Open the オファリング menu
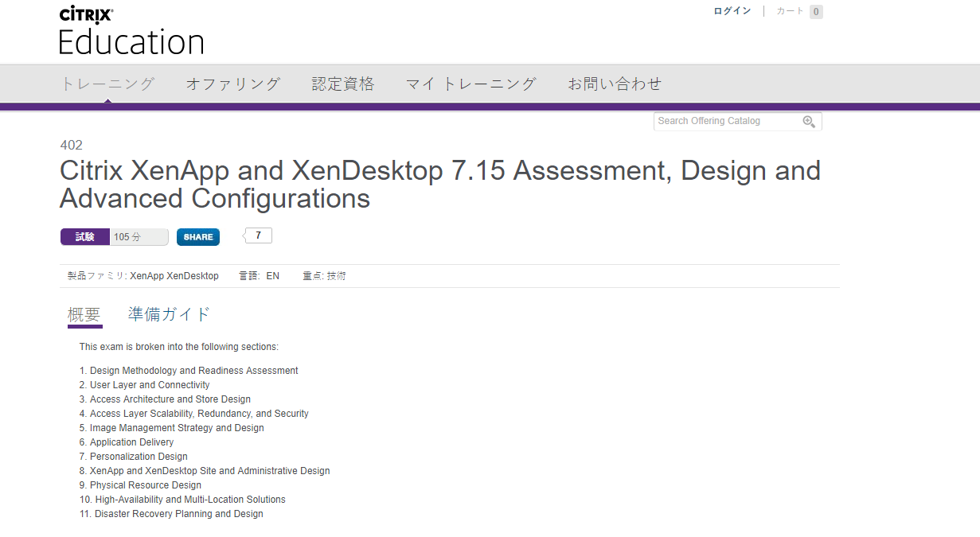 [x=233, y=84]
